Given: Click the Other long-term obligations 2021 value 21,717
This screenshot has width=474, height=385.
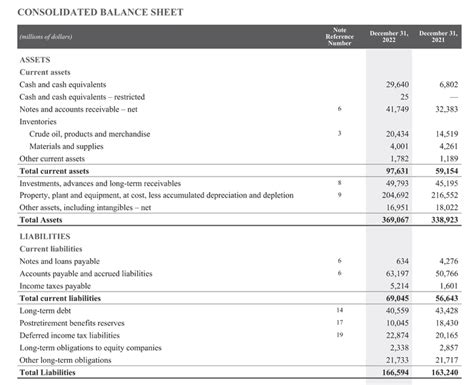Looking at the screenshot, I should [x=447, y=360].
